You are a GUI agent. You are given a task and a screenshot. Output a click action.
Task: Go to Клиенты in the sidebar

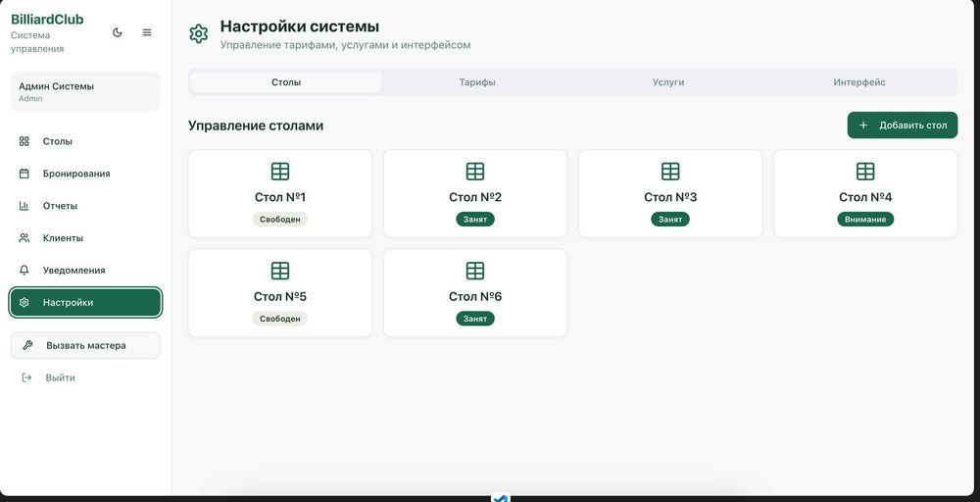tap(85, 238)
